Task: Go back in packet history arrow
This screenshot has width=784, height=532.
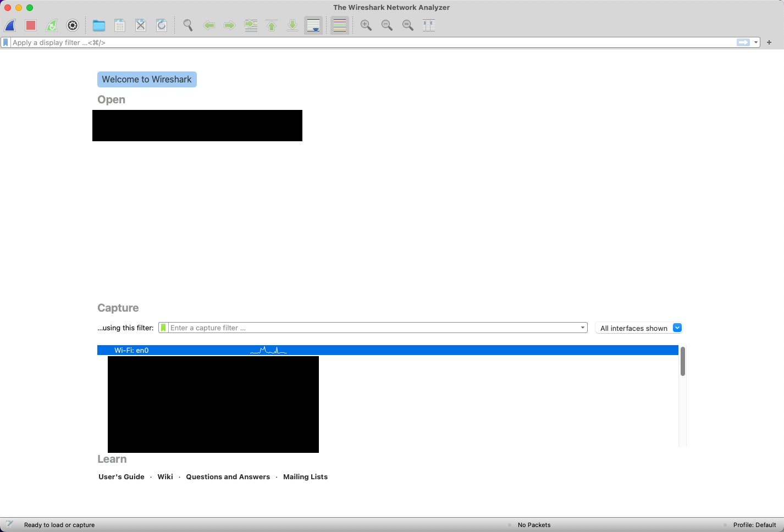Action: coord(209,25)
